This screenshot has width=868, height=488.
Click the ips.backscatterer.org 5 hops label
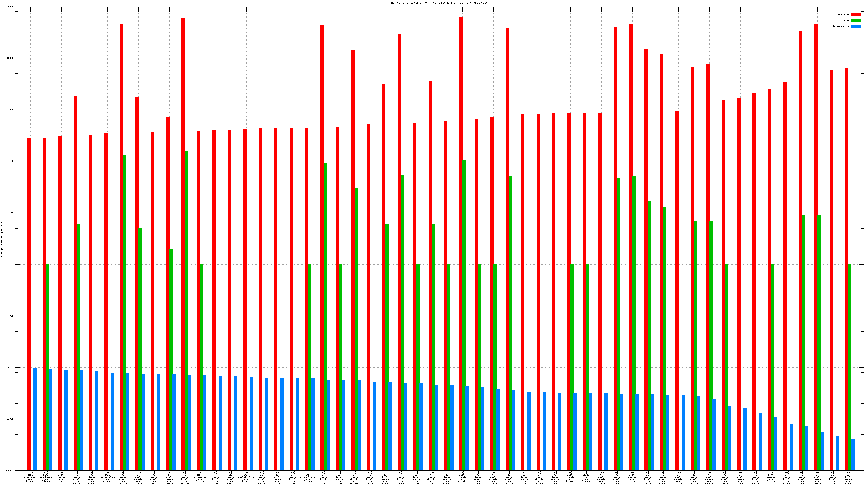point(308,477)
